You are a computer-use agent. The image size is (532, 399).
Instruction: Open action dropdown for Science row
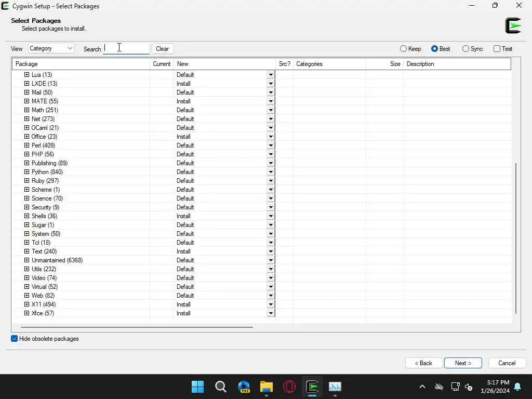pos(271,198)
